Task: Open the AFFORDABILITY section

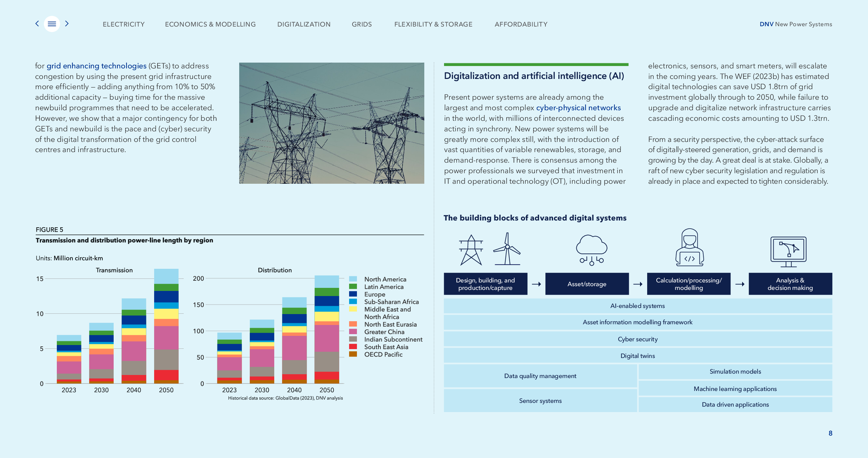Action: point(521,24)
